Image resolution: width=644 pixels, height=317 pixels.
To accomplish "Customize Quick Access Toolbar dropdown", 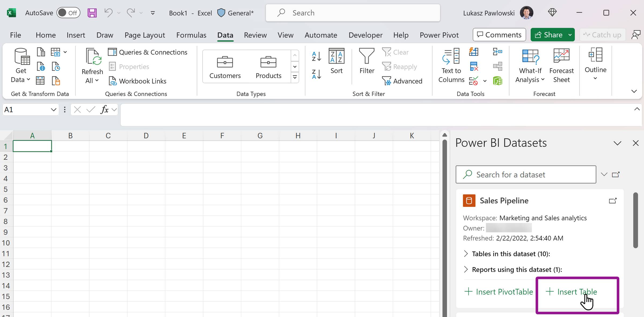I will (x=153, y=13).
